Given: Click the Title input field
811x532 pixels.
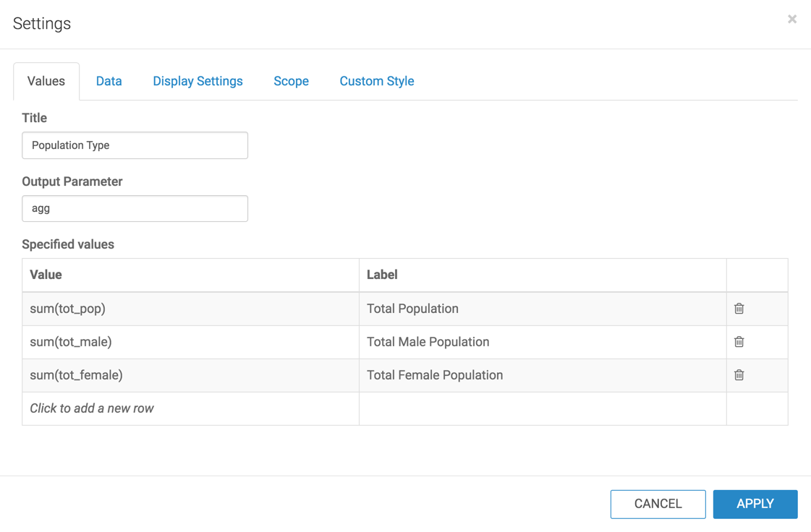Looking at the screenshot, I should point(135,145).
